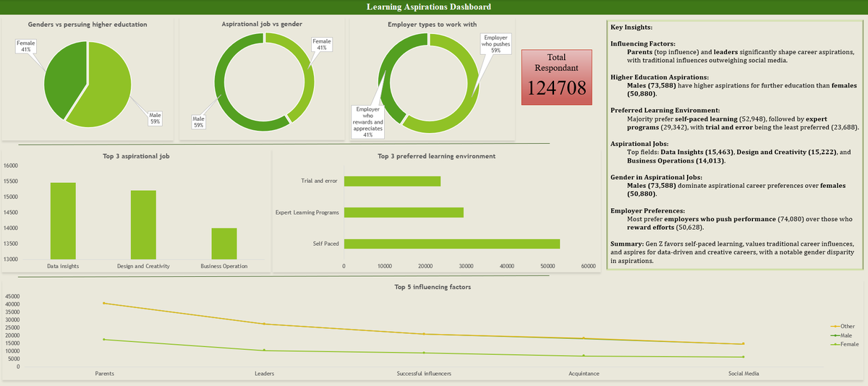Click the Acquintance axis label
Image resolution: width=868 pixels, height=386 pixels.
click(x=584, y=374)
